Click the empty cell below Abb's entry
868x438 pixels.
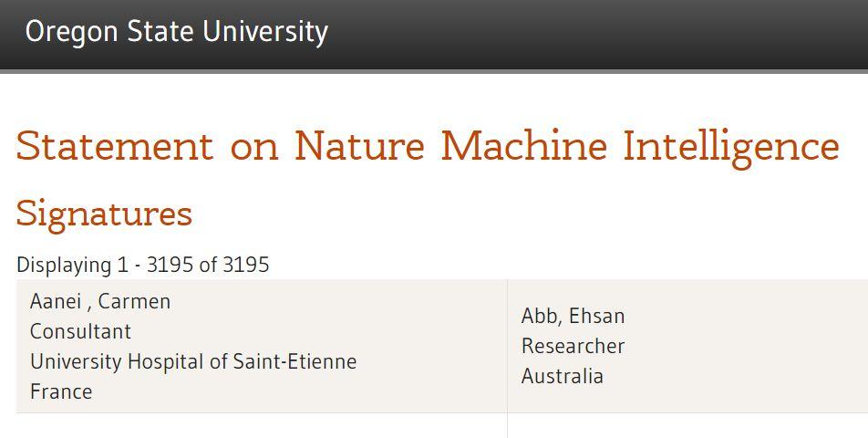pos(687,426)
